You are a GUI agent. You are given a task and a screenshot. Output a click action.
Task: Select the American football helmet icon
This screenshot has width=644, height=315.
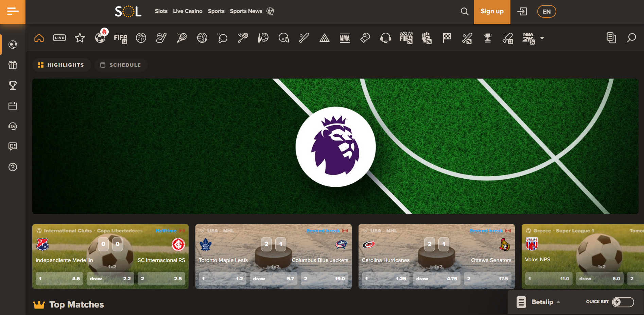(x=284, y=38)
